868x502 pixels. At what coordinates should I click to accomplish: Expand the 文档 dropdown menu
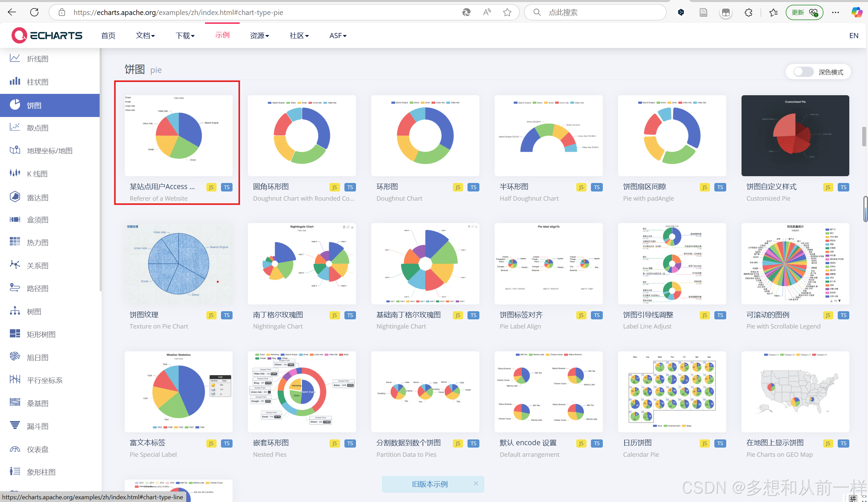pyautogui.click(x=145, y=35)
